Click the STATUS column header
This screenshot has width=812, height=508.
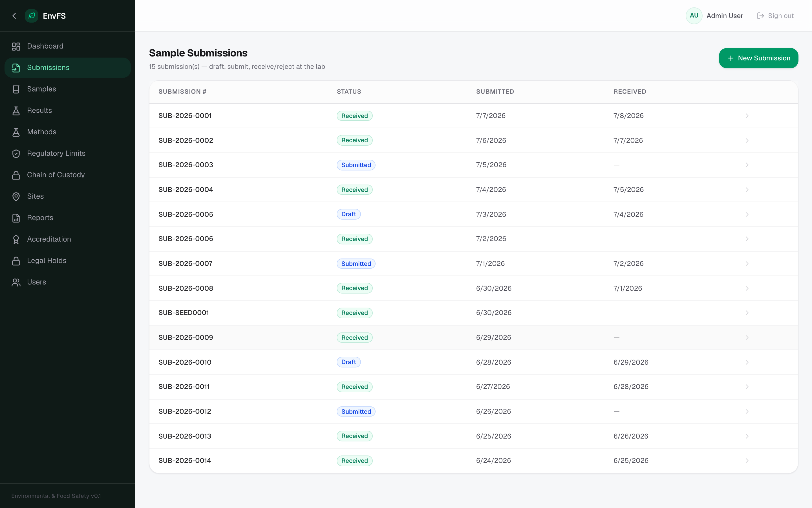(x=349, y=92)
